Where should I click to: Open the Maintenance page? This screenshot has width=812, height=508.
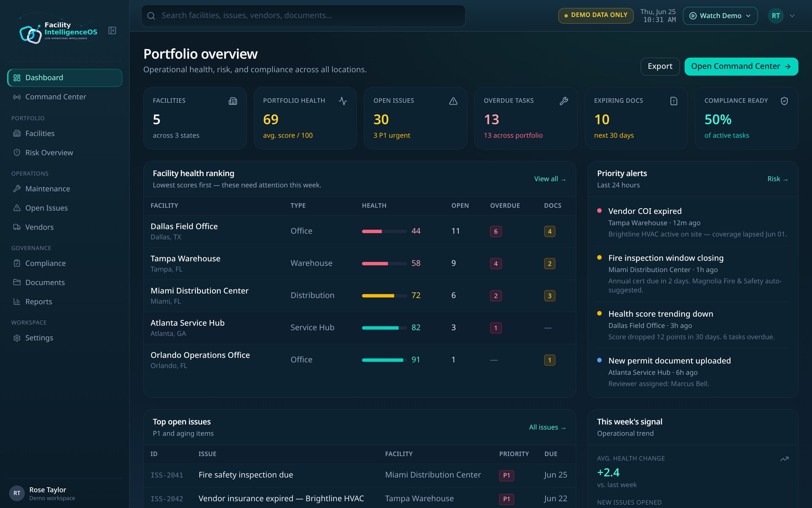pos(65,188)
